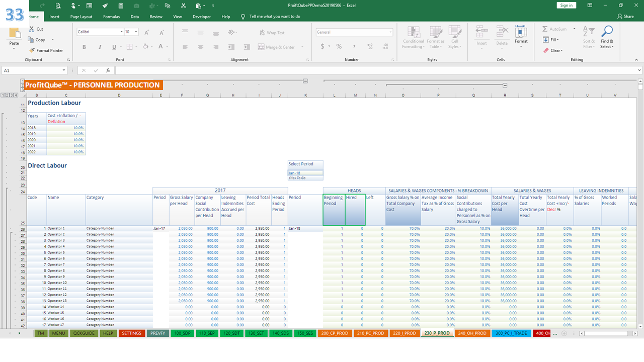Open the Calibri font name dropdown

tap(121, 32)
